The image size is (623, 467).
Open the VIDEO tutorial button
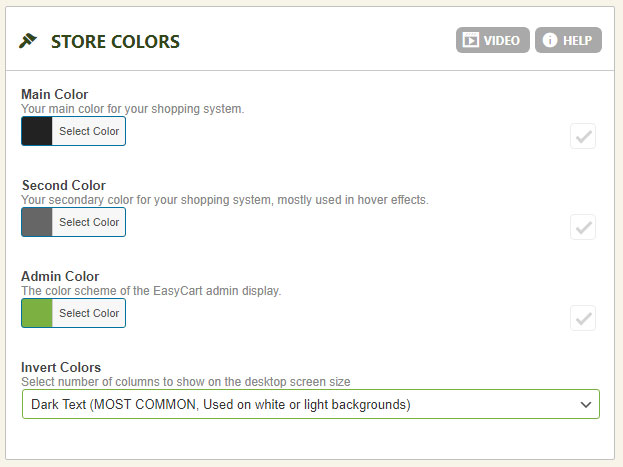tap(493, 41)
